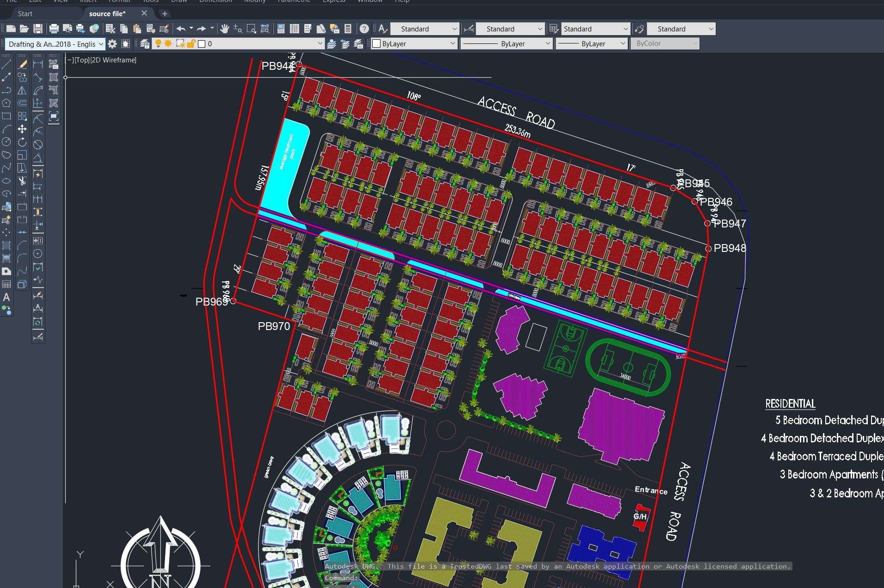Select the Rotate tool

click(x=22, y=142)
